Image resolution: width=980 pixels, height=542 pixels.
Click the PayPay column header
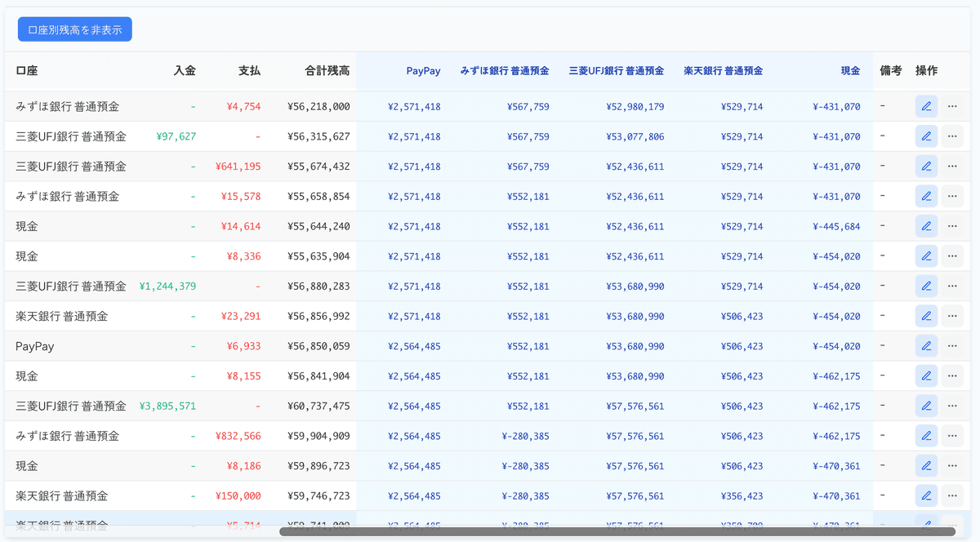click(423, 71)
